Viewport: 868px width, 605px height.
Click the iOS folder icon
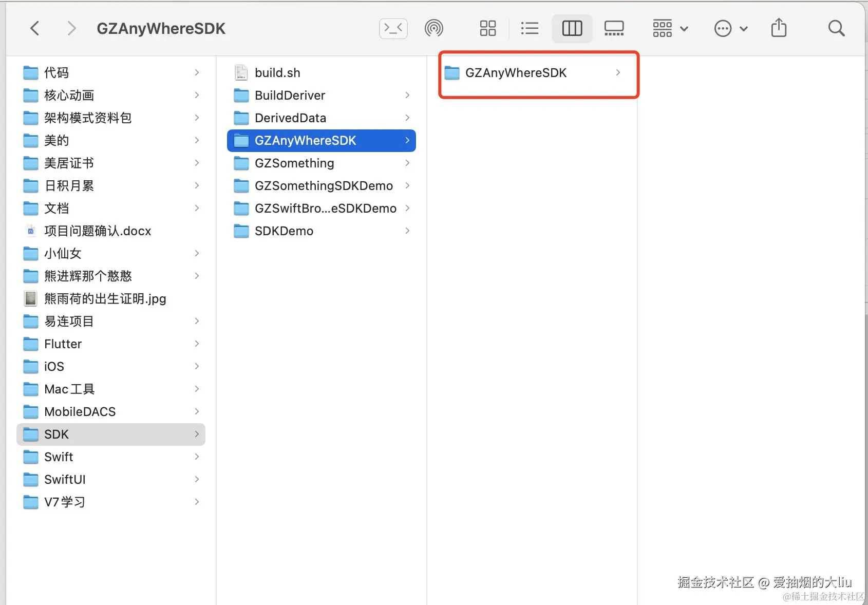point(31,367)
